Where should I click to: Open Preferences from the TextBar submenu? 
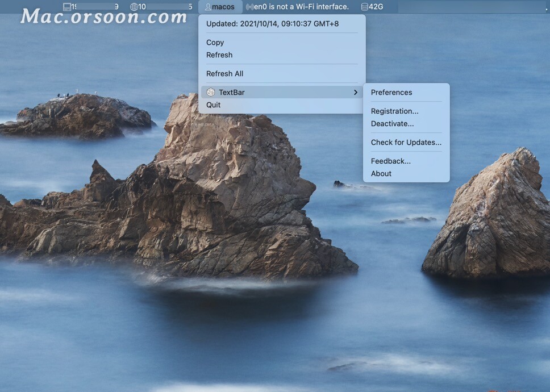point(406,92)
